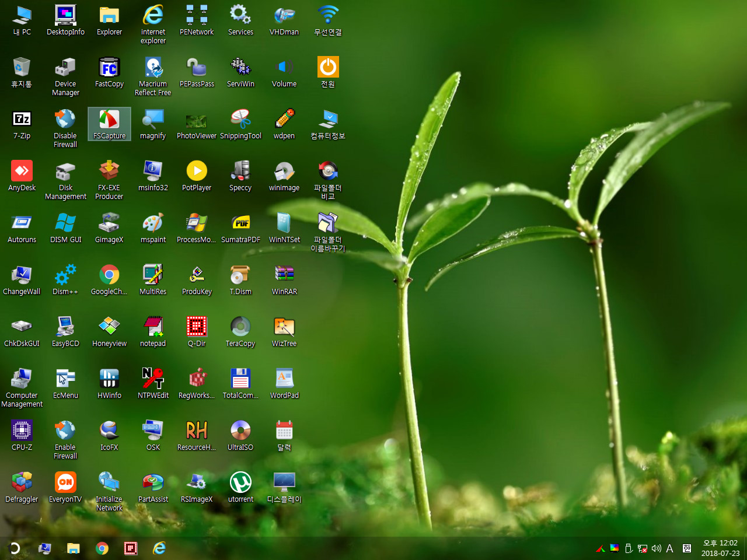Open the 내 PC desktop icon
This screenshot has height=560, width=747.
pos(22,20)
